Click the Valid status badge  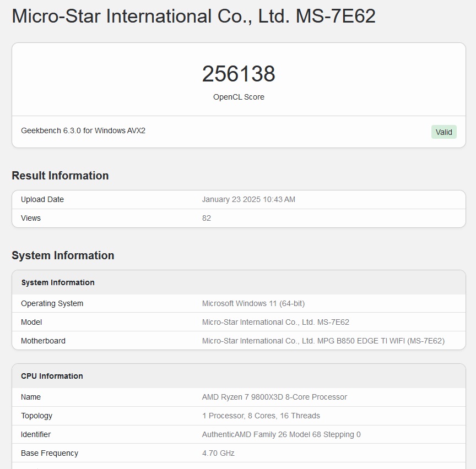[x=443, y=132]
